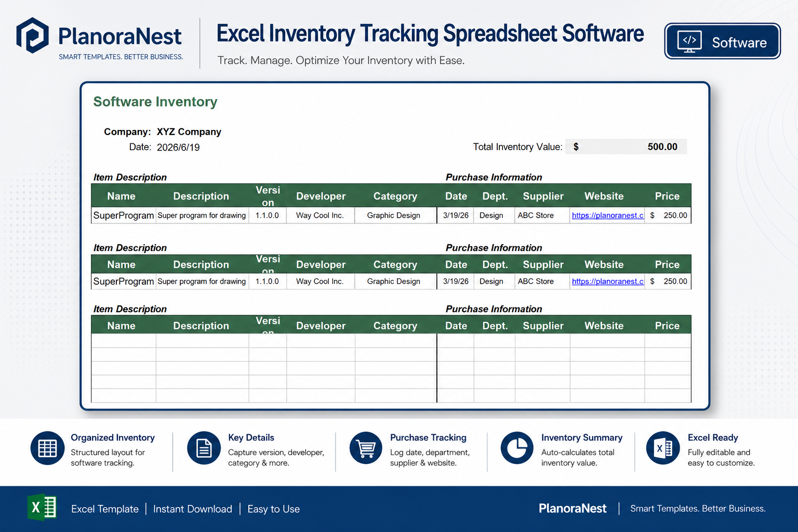Click Instant Download text in footer
Image resolution: width=798 pixels, height=532 pixels.
click(193, 509)
